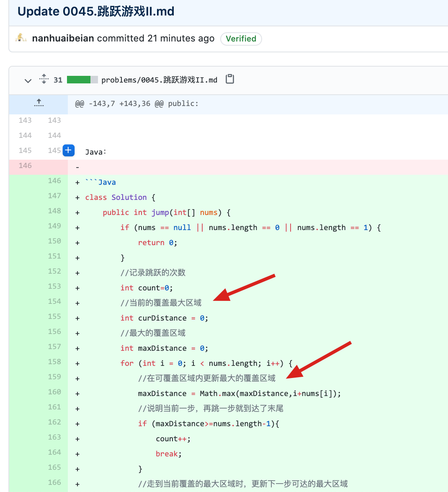
Task: Select line number 150
Action: pos(54,241)
